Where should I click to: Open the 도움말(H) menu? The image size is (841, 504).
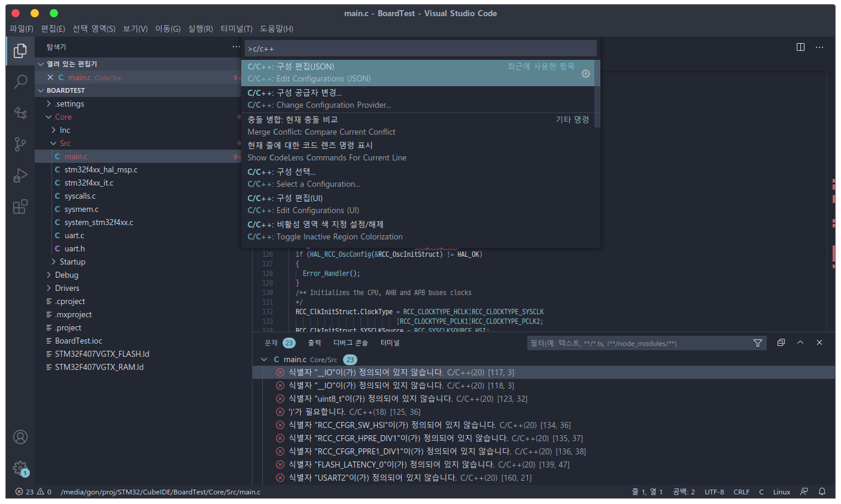tap(277, 29)
